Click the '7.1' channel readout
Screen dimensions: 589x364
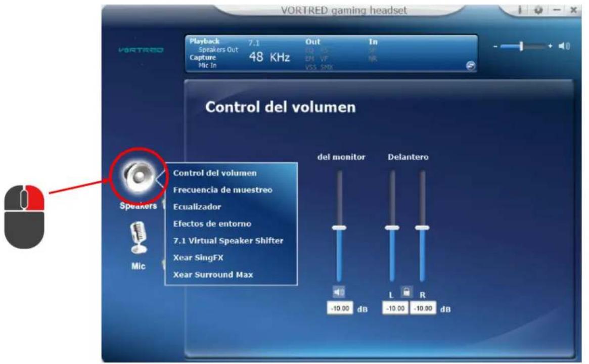254,43
